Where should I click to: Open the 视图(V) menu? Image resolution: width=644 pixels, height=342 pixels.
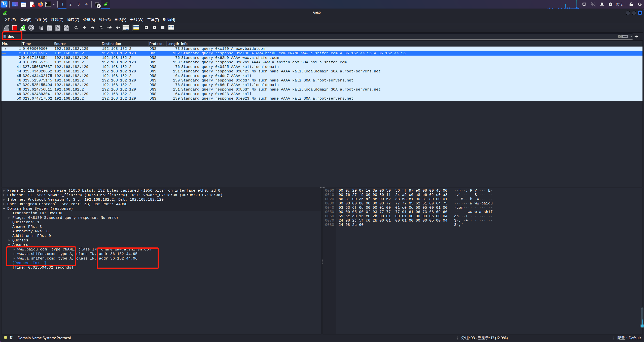41,20
